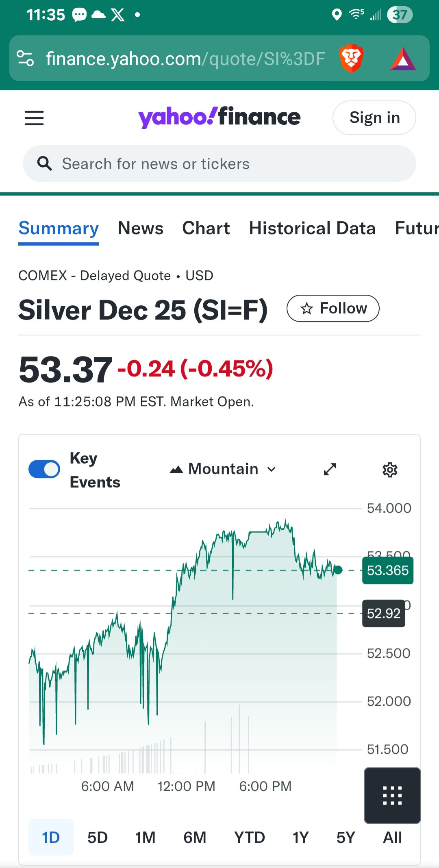Switch to All time range

pyautogui.click(x=392, y=838)
